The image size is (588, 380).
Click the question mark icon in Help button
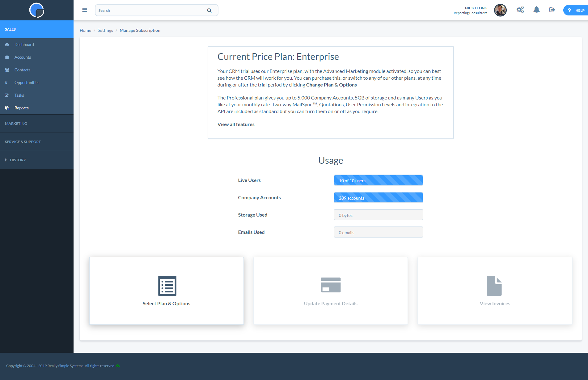[569, 11]
